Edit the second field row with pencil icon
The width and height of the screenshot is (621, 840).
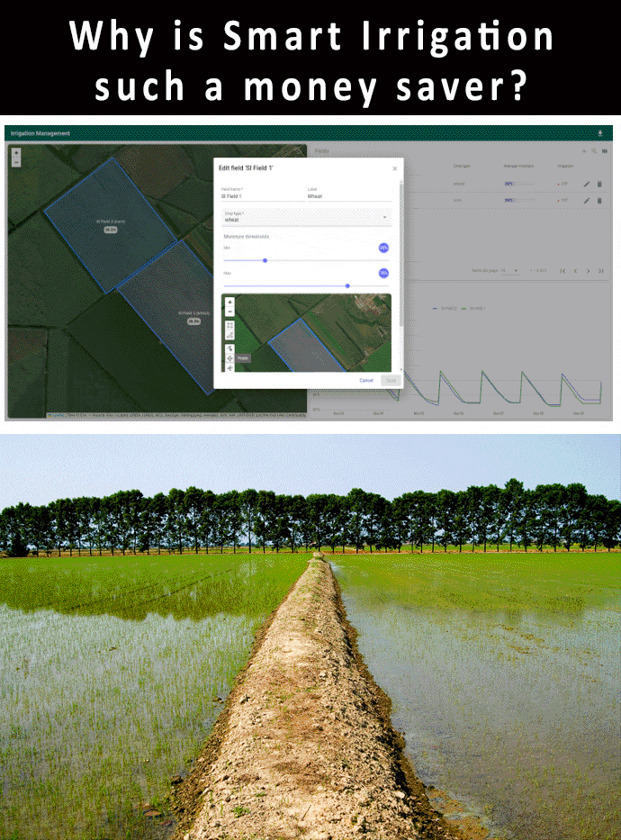587,201
